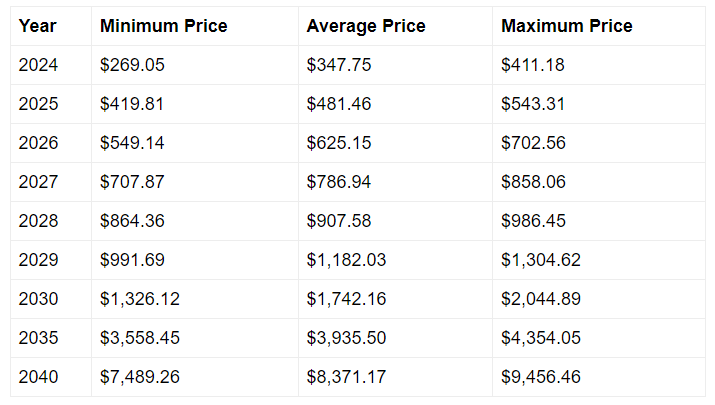715x405 pixels.
Task: Select the $702.56 maximum price value
Action: pos(533,143)
